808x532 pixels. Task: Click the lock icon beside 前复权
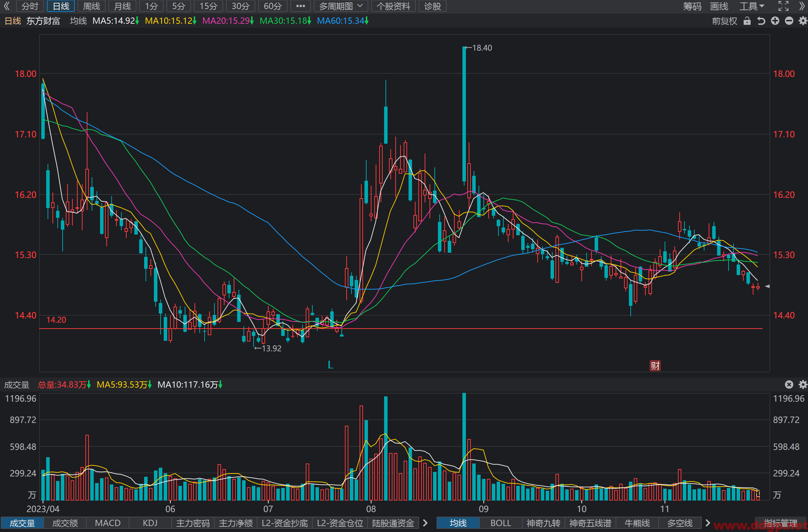747,21
